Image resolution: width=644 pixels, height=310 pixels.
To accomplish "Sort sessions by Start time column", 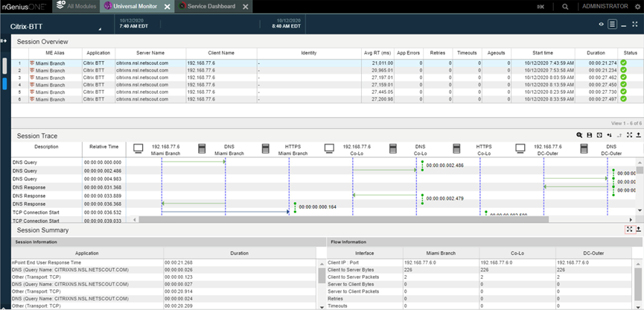I will tap(542, 53).
